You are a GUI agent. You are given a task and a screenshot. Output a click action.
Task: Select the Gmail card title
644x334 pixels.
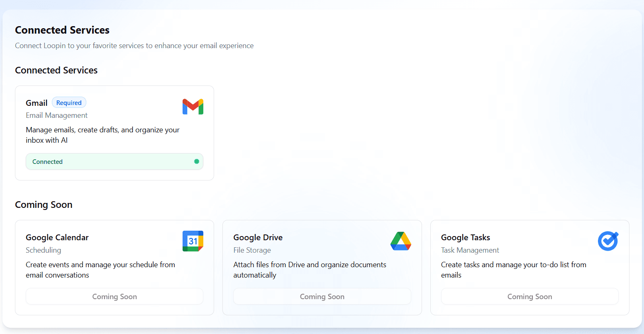[37, 103]
